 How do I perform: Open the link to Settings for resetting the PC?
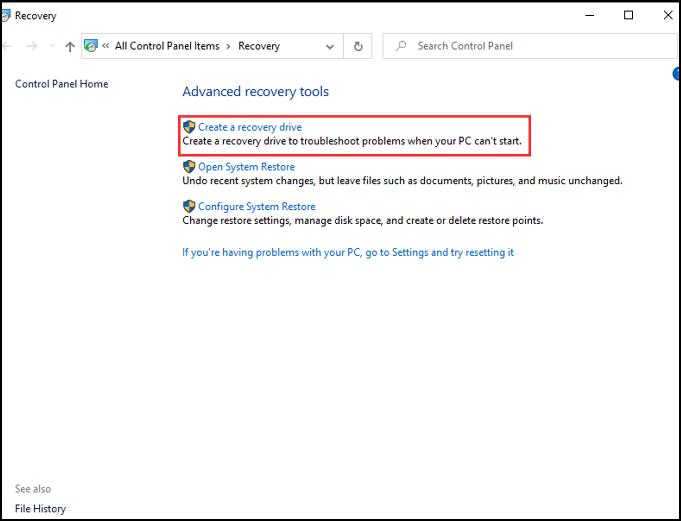pyautogui.click(x=348, y=252)
